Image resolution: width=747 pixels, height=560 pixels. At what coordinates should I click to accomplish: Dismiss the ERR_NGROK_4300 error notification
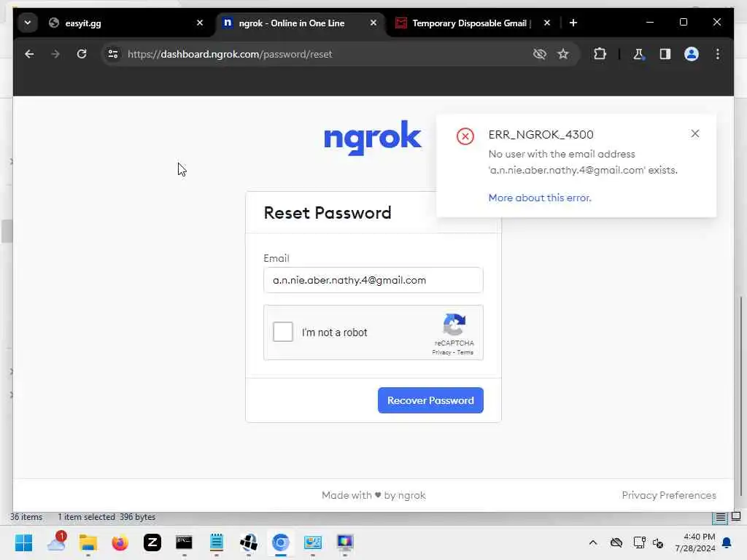[x=695, y=134]
